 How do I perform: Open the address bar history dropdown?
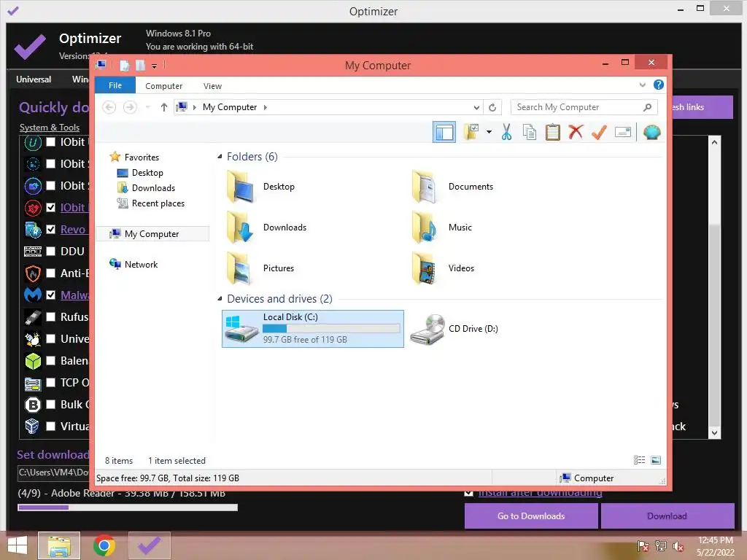pyautogui.click(x=476, y=107)
